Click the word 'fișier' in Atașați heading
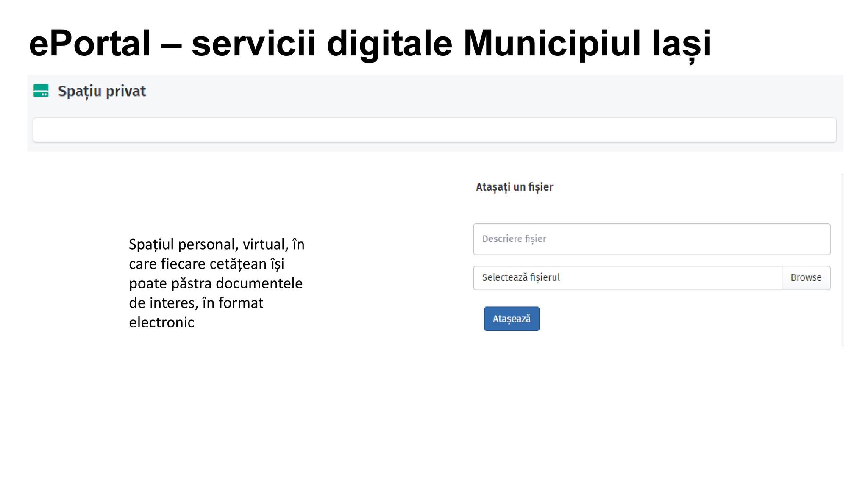Screen dimensions: 868x488 point(540,187)
